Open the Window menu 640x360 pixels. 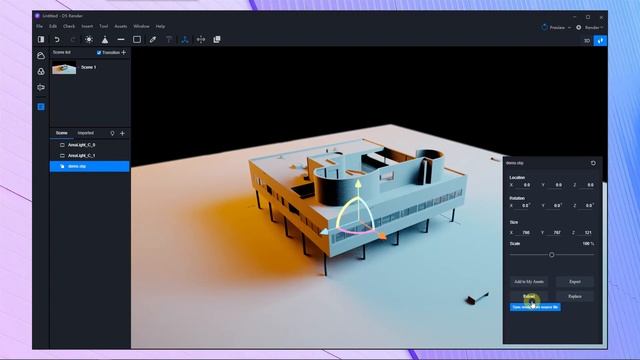[141, 26]
